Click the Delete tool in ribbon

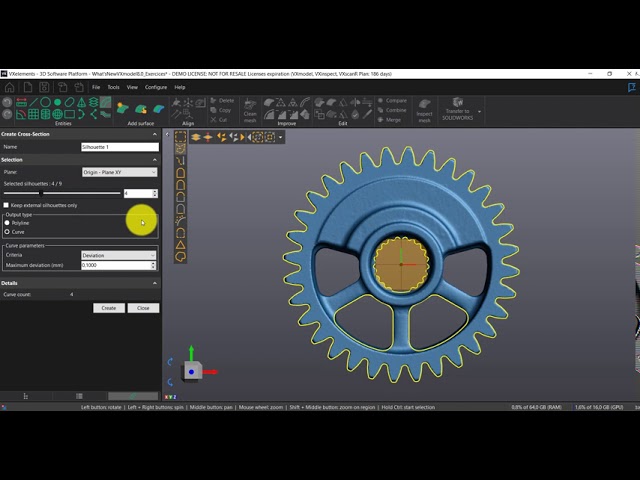pyautogui.click(x=223, y=100)
